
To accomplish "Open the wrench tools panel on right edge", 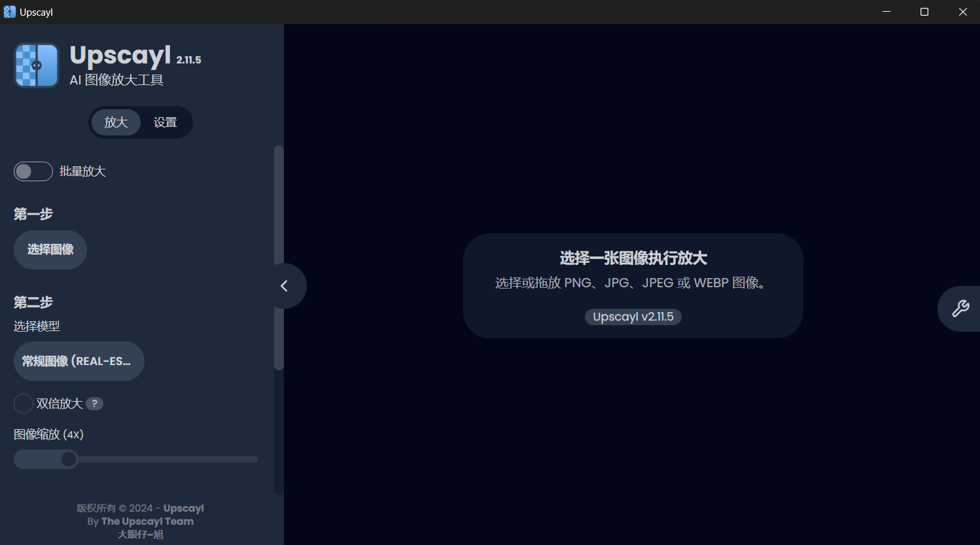I will coord(960,309).
